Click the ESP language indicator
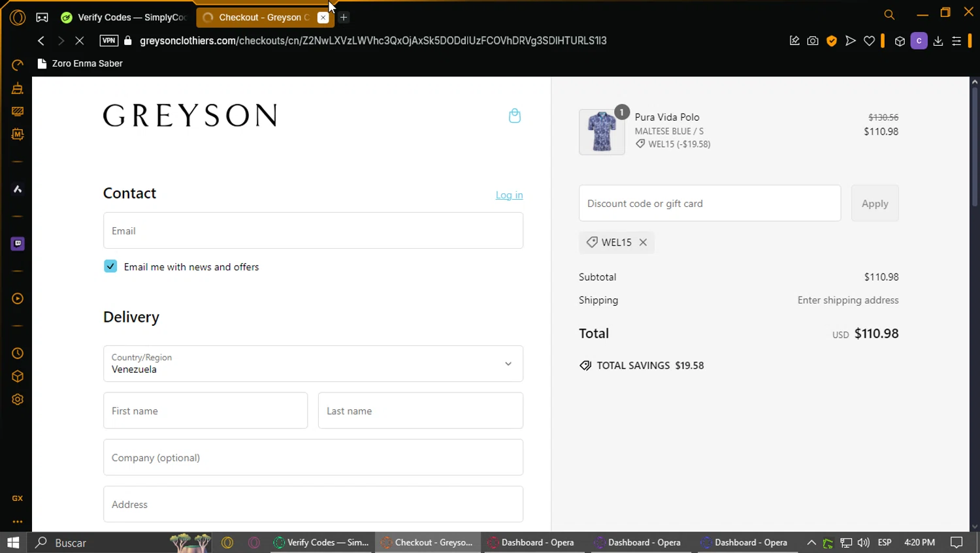Viewport: 980px width, 553px height. point(885,543)
